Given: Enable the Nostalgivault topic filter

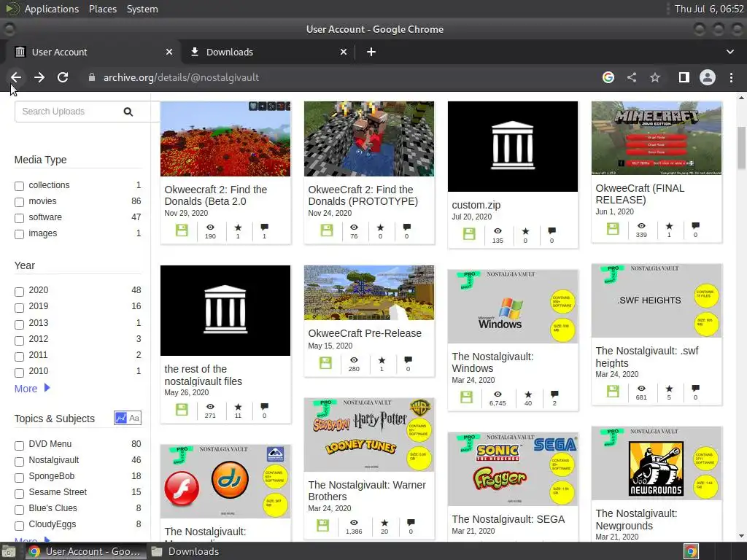Looking at the screenshot, I should [20, 462].
